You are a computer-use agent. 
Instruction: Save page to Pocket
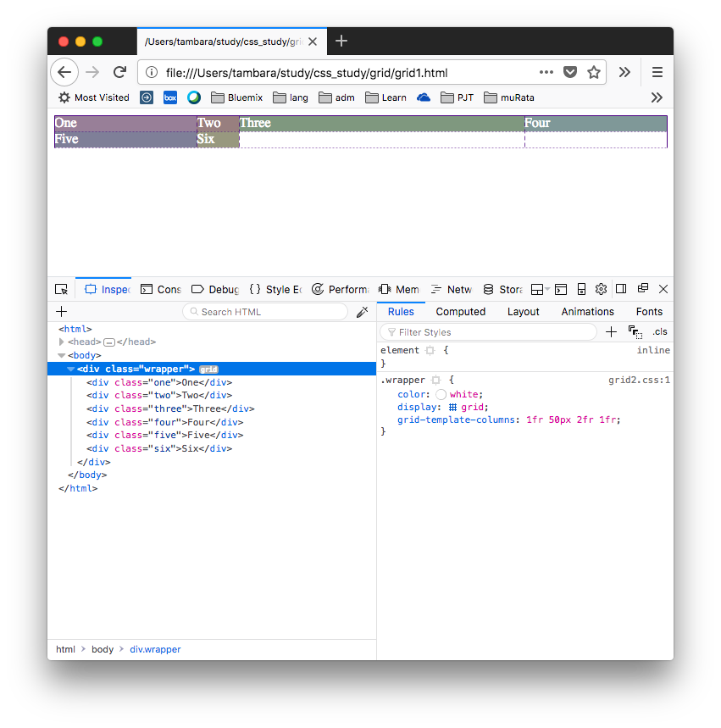click(x=570, y=72)
